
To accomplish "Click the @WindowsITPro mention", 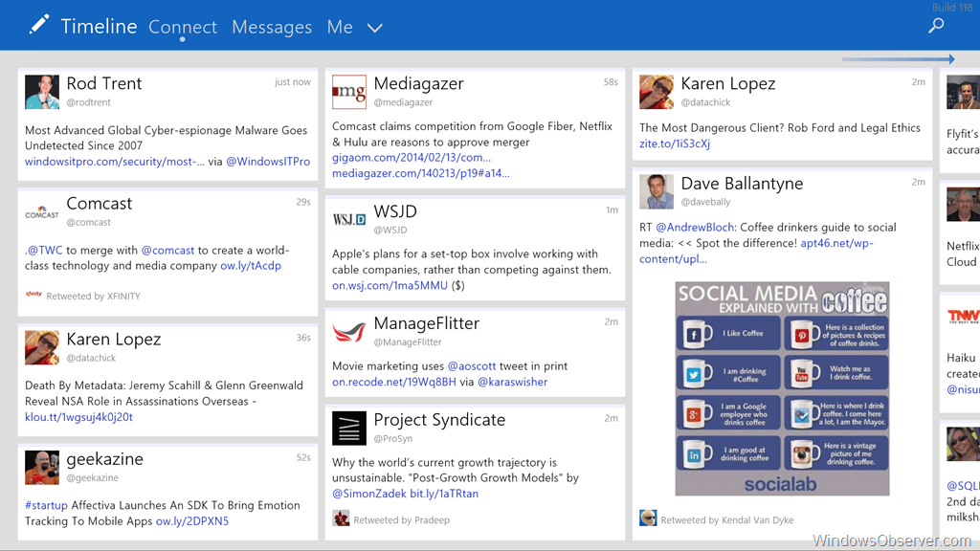I will [x=268, y=161].
